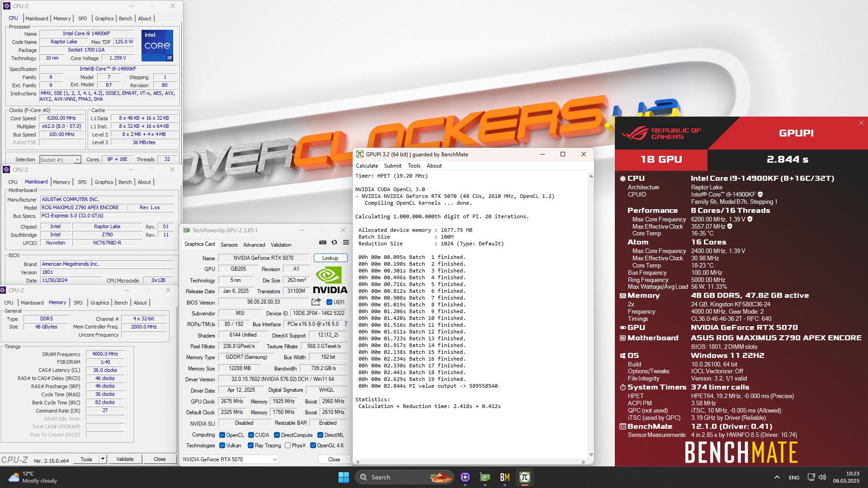Minimize the GPUPI window

coord(542,155)
